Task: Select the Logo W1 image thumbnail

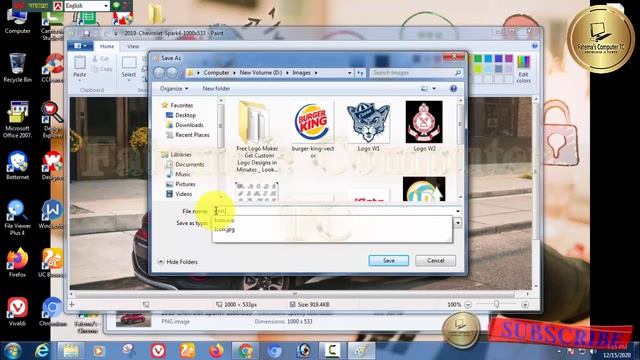Action: pos(369,122)
